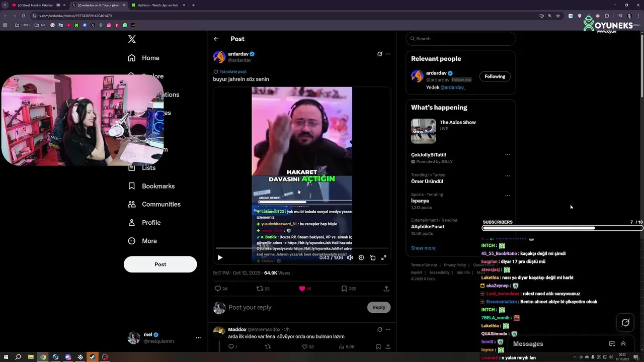
Task: Open options for Ömer Üründül trend
Action: [507, 176]
